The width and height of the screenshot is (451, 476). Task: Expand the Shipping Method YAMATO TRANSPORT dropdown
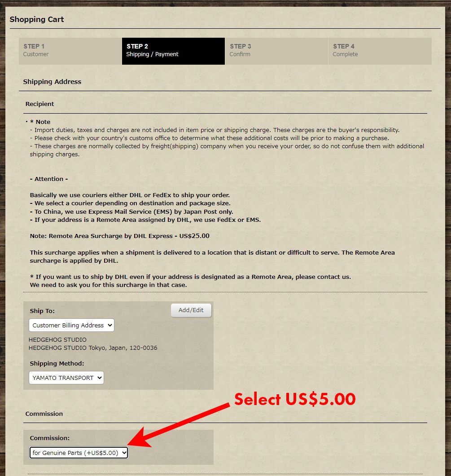(66, 378)
